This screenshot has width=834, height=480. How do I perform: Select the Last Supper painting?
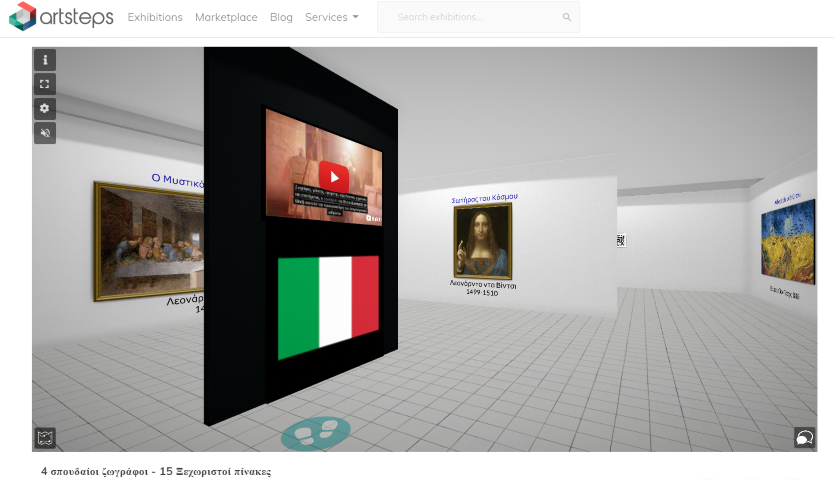(150, 240)
